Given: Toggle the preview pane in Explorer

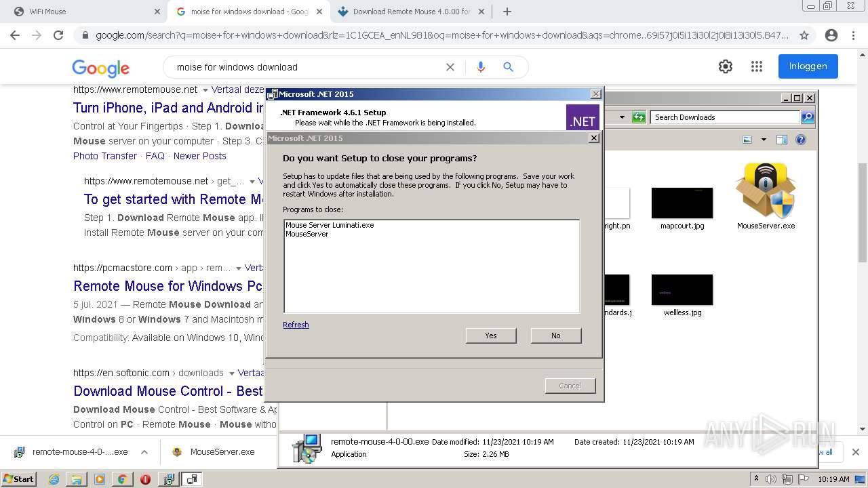Looking at the screenshot, I should pos(782,140).
